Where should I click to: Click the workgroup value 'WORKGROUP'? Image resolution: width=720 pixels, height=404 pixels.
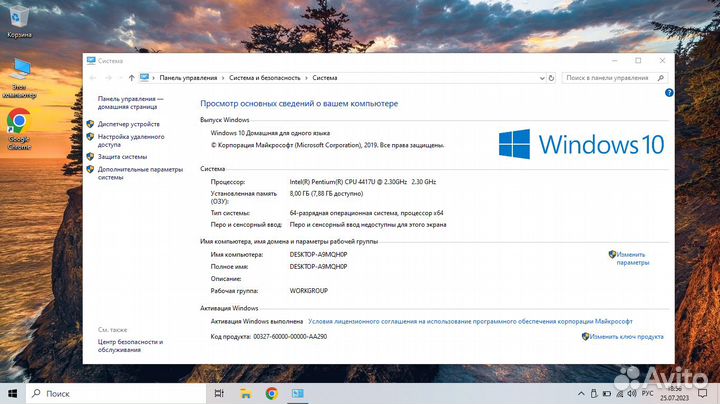click(x=309, y=291)
